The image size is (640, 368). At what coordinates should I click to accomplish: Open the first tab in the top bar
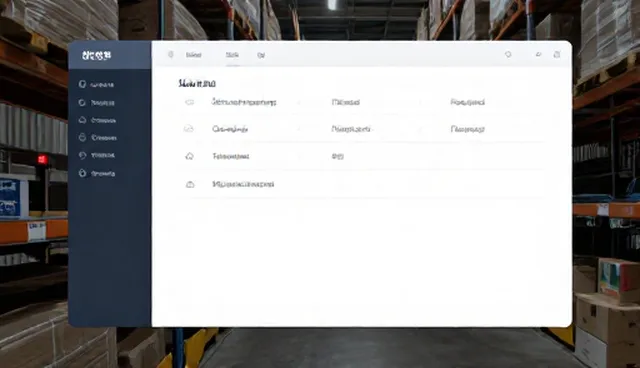[x=193, y=55]
